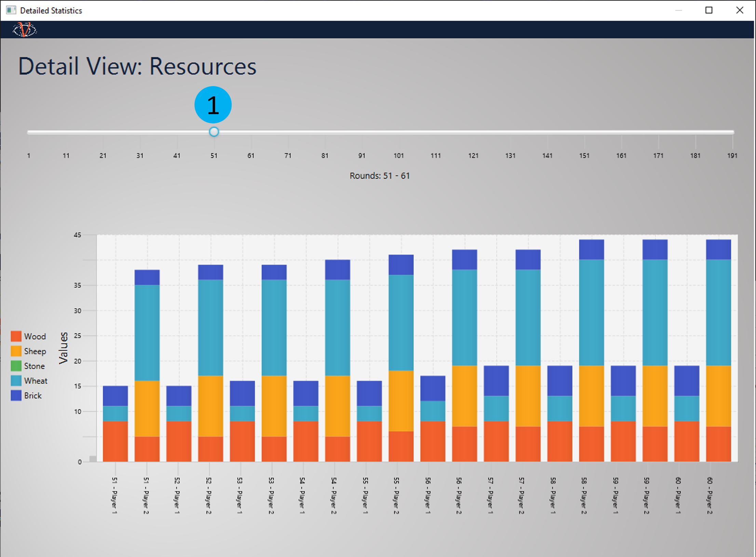Viewport: 756px width, 557px height.
Task: Click the app logo in the dark header
Action: 25,30
